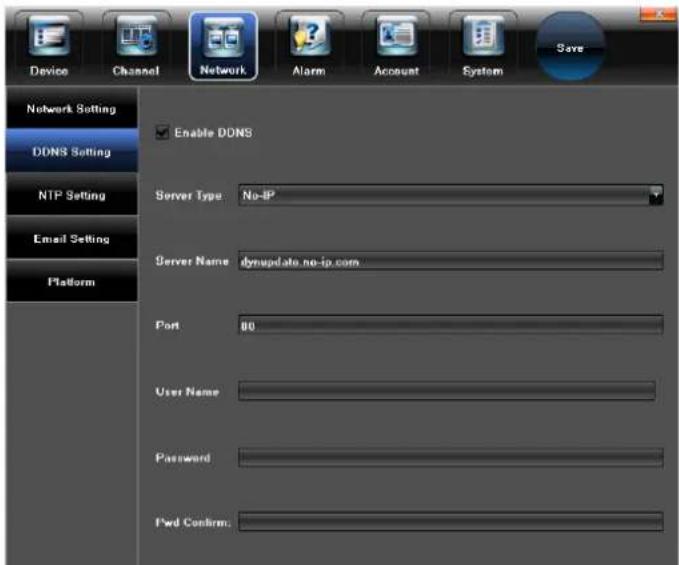
Task: Toggle the Enable DDNS checkbox
Action: click(x=162, y=132)
